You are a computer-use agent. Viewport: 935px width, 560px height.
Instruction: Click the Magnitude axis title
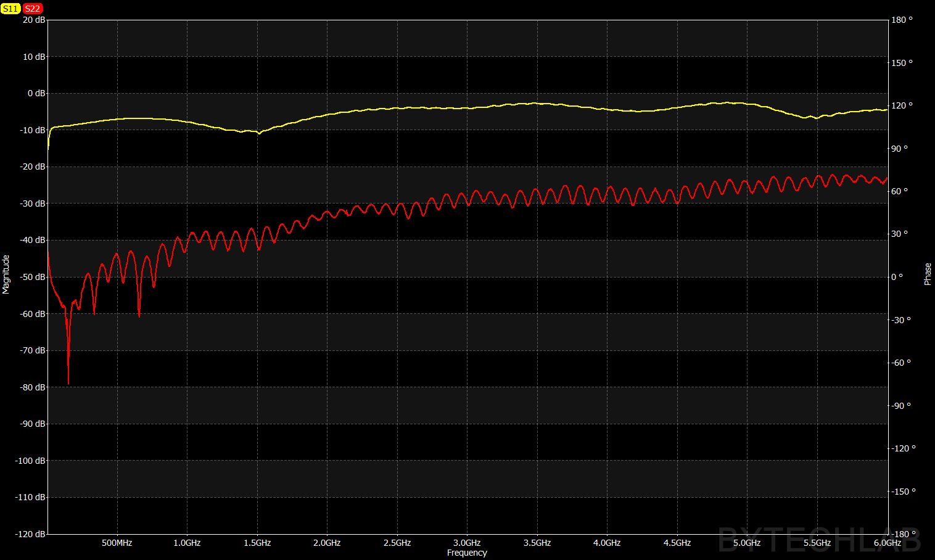6,274
